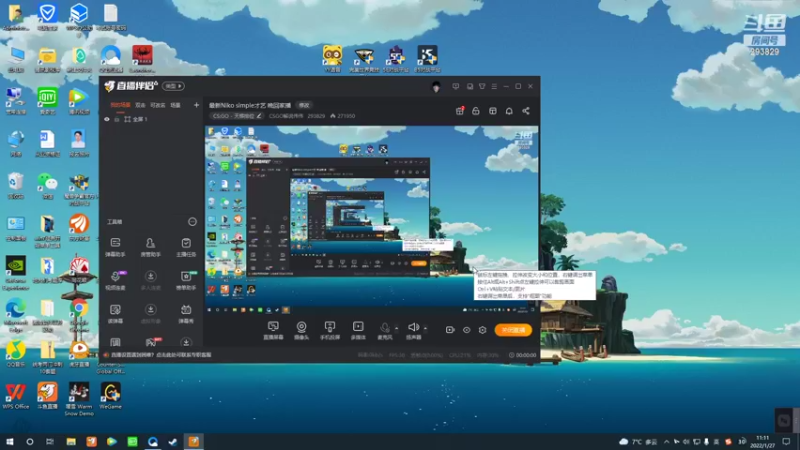
Task: Open the layout grid icon in top toolbar
Action: click(492, 111)
